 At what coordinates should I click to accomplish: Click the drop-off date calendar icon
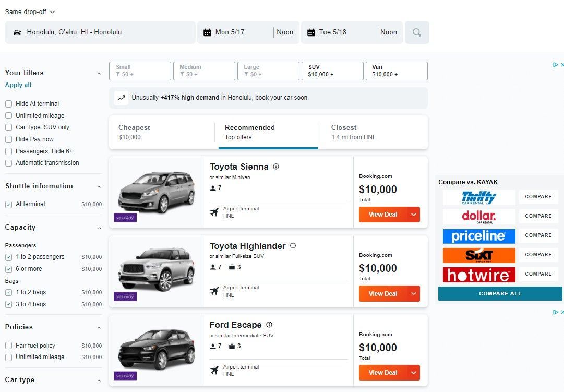pos(311,32)
